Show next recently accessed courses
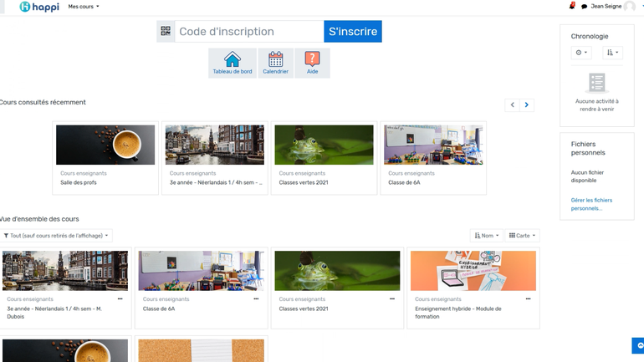644x362 pixels. (526, 105)
